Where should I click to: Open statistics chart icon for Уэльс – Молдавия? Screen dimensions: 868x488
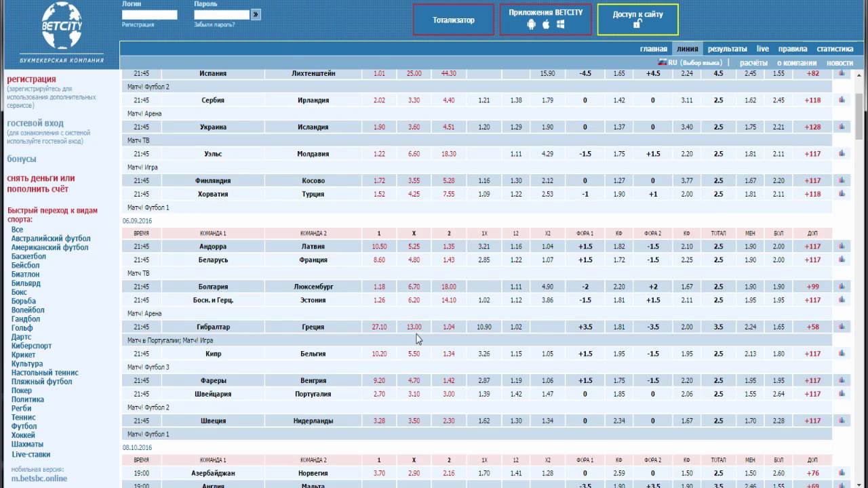coord(842,153)
